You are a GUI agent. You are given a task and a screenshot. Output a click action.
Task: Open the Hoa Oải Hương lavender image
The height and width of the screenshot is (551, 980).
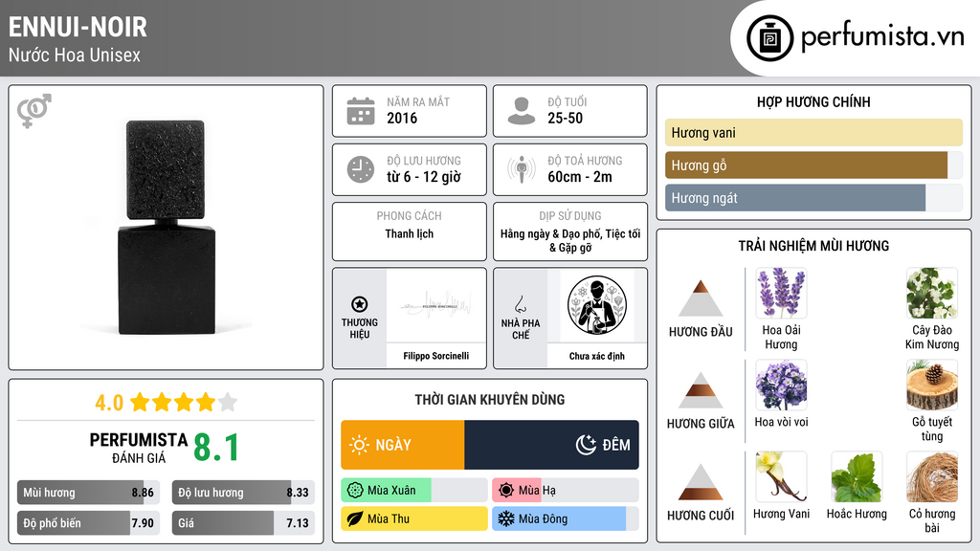781,293
